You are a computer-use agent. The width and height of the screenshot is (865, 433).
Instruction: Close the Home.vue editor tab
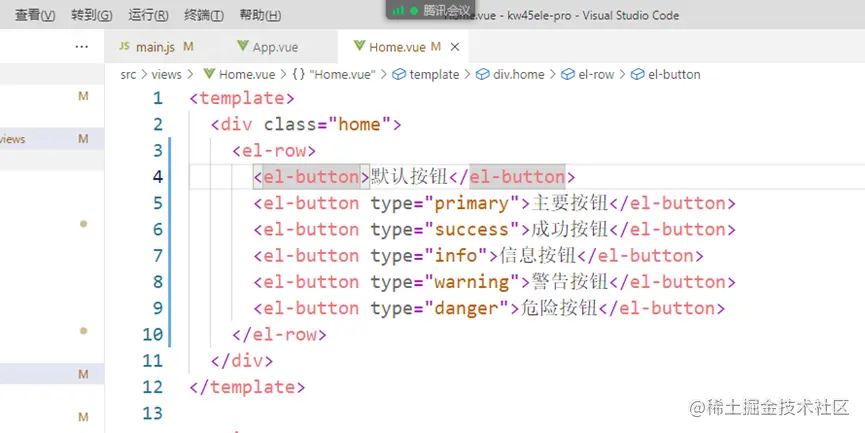[x=455, y=47]
